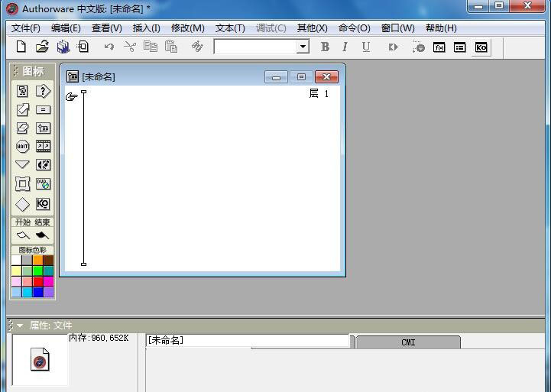Open the 查看(V) menu

[x=106, y=28]
